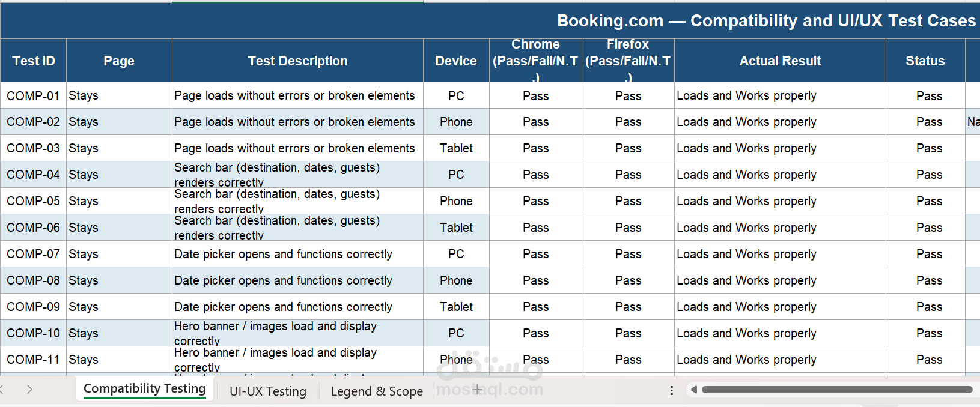Select the COMP-01 test ID cell

coord(33,96)
